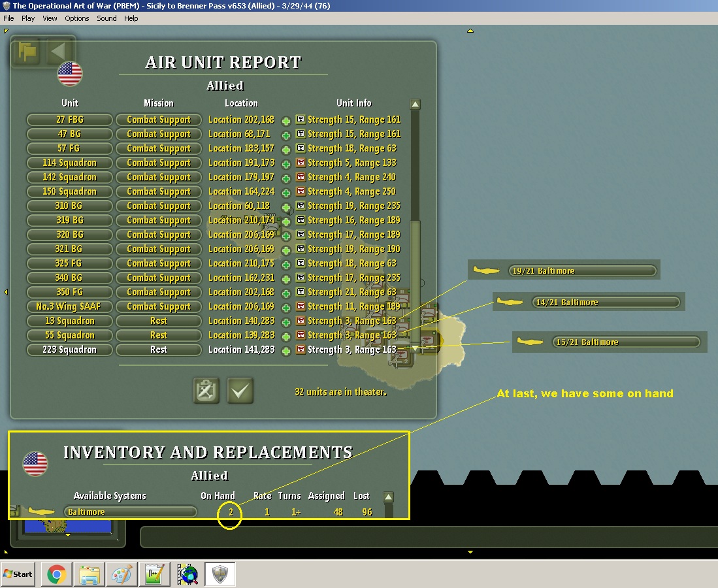This screenshot has width=718, height=588.
Task: Click the bottom status message bar
Action: pos(429,536)
